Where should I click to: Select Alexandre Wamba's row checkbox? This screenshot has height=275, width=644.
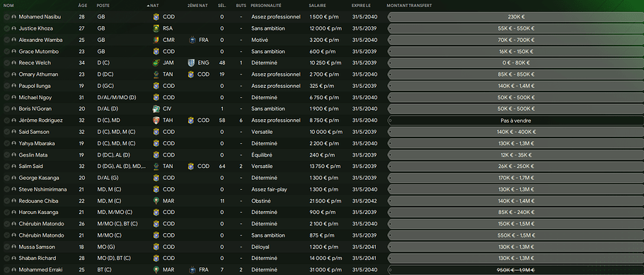click(6, 40)
